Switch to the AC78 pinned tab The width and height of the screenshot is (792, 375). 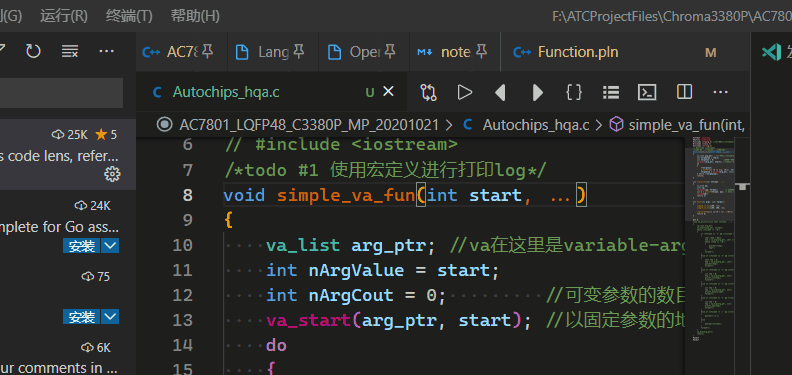click(182, 52)
